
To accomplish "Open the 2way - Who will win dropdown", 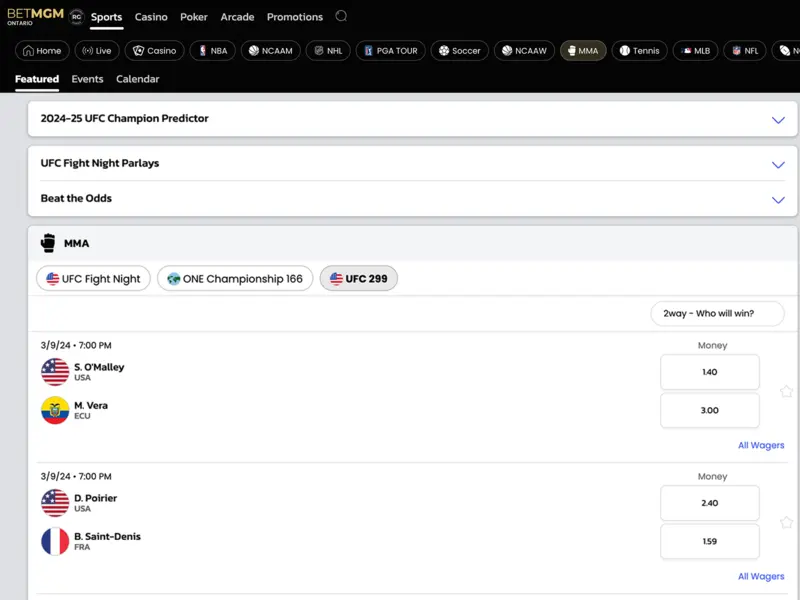I will pyautogui.click(x=717, y=314).
